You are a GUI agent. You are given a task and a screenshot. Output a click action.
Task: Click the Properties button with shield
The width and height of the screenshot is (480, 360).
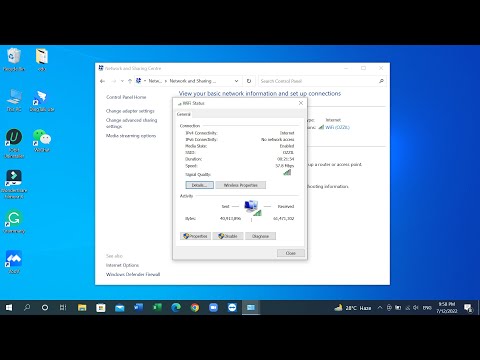click(195, 236)
